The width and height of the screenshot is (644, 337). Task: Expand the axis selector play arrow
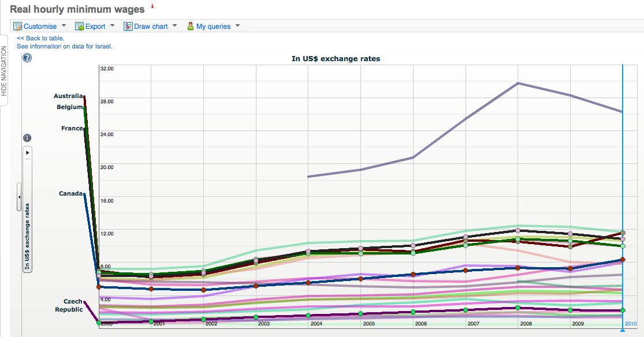28,153
